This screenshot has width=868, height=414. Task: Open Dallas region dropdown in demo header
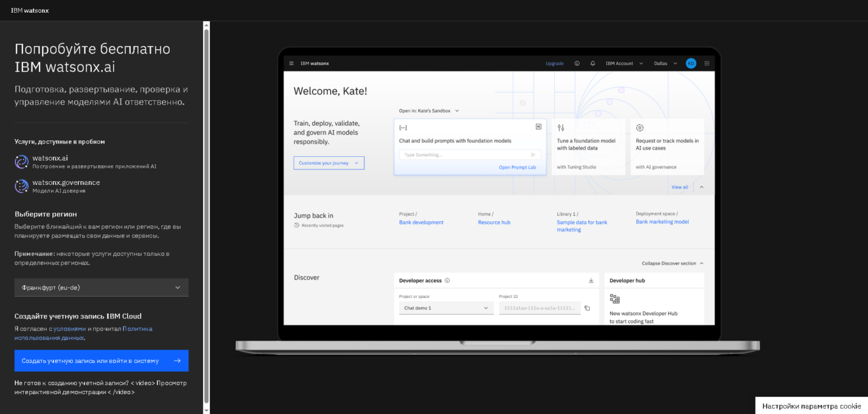pos(666,63)
